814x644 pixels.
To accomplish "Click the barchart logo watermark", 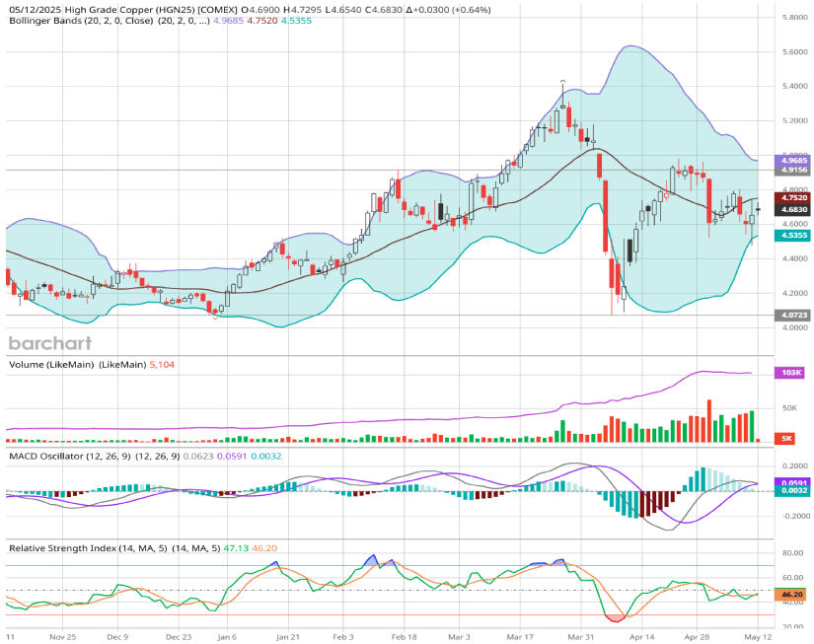I will click(50, 343).
